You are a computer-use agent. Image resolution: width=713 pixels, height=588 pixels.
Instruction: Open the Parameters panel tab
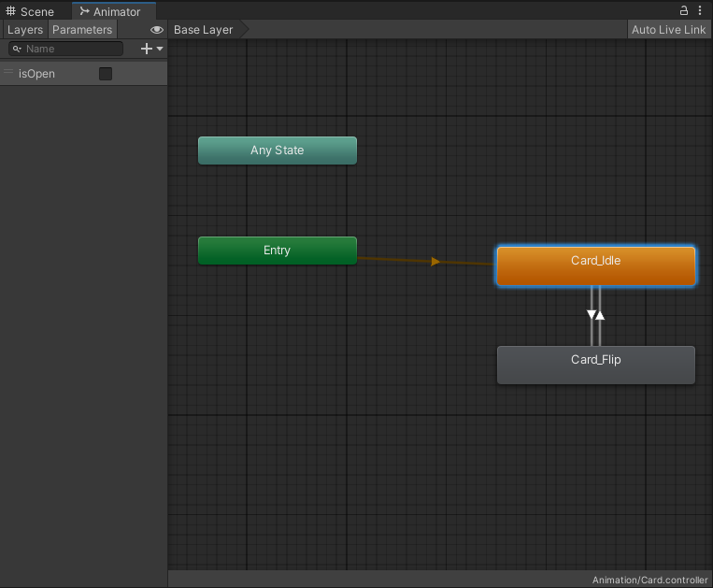point(82,30)
